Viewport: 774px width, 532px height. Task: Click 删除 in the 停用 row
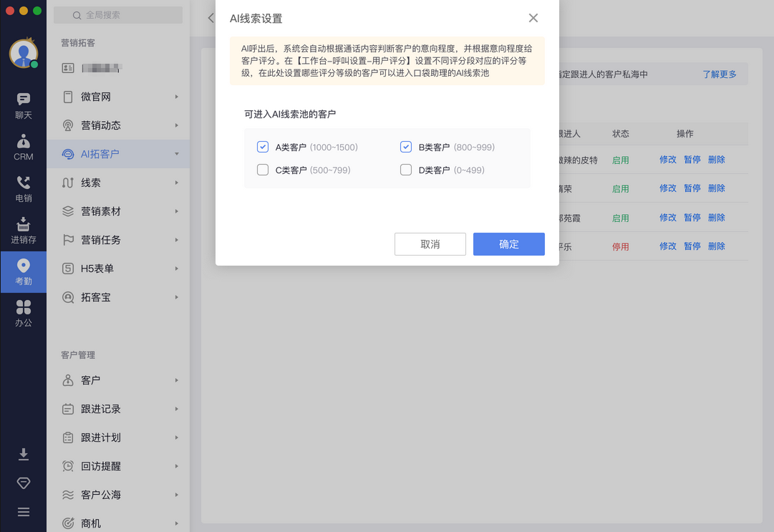[716, 246]
